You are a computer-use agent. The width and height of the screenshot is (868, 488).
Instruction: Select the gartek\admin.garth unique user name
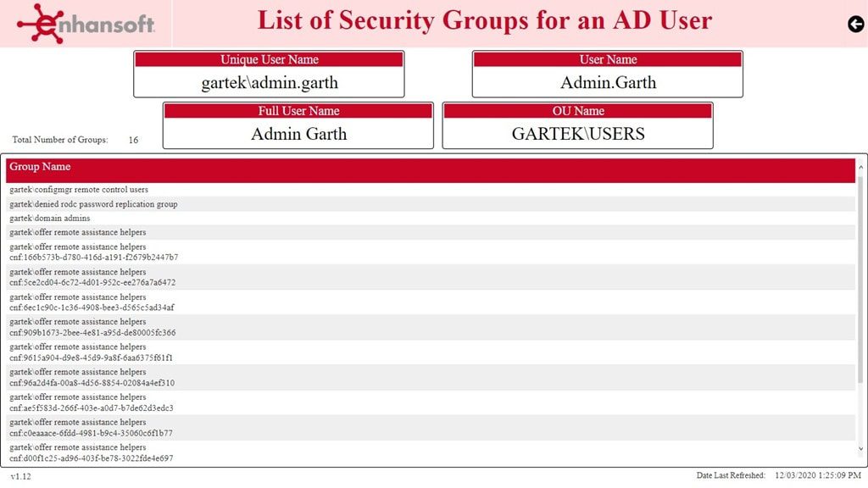pyautogui.click(x=268, y=82)
